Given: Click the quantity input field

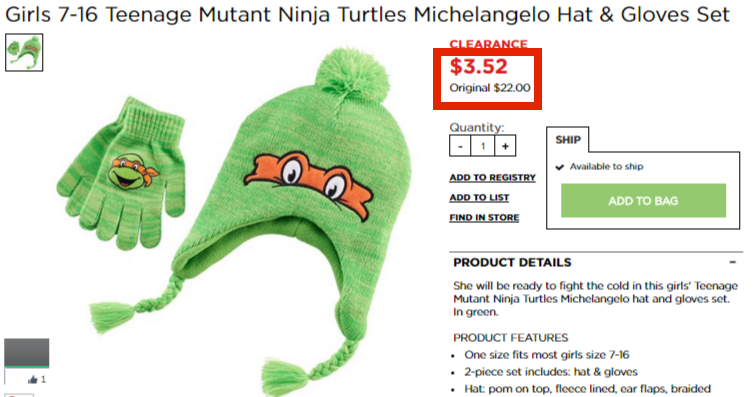Looking at the screenshot, I should 483,146.
